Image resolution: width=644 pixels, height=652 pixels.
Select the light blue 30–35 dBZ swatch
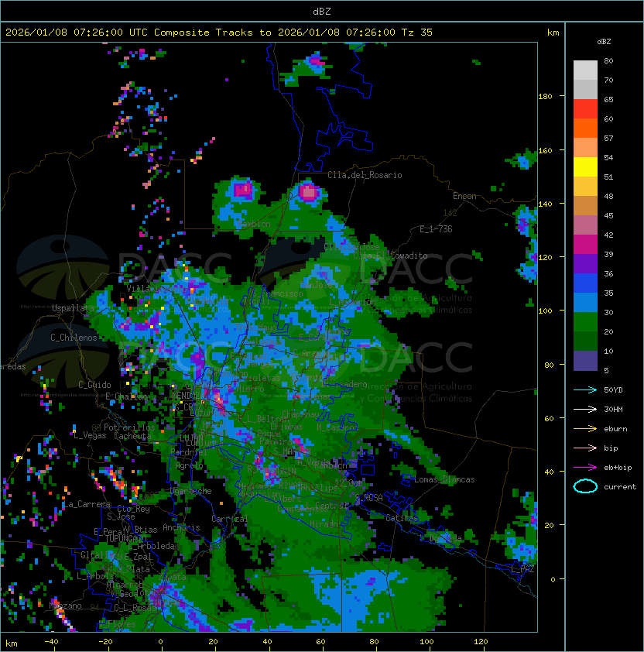pyautogui.click(x=585, y=302)
